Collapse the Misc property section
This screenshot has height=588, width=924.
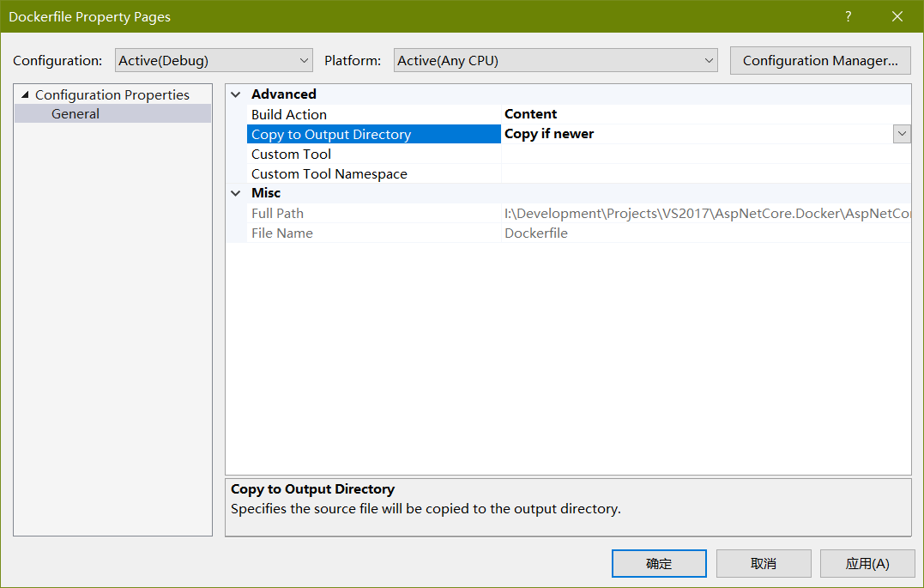[236, 193]
